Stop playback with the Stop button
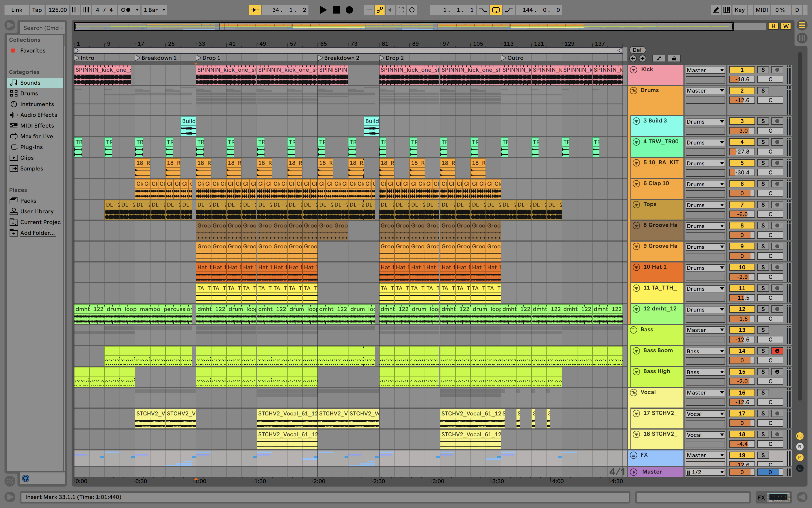 336,10
